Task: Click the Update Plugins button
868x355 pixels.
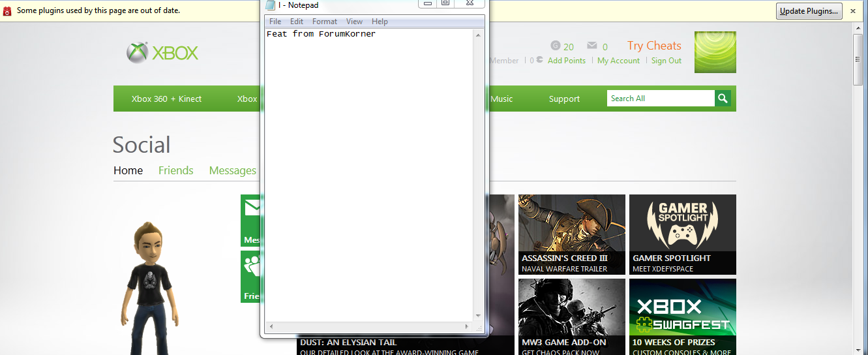Action: coord(809,10)
